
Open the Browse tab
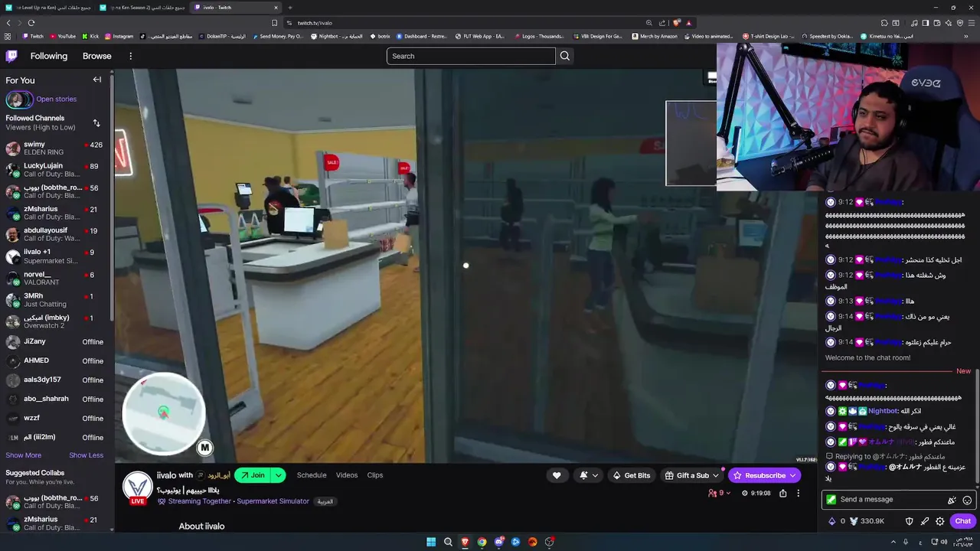coord(97,56)
